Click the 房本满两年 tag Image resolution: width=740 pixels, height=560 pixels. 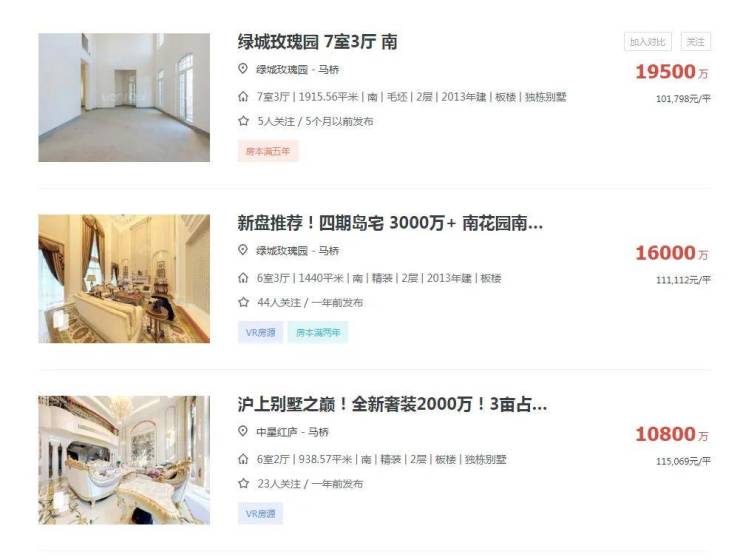click(318, 332)
